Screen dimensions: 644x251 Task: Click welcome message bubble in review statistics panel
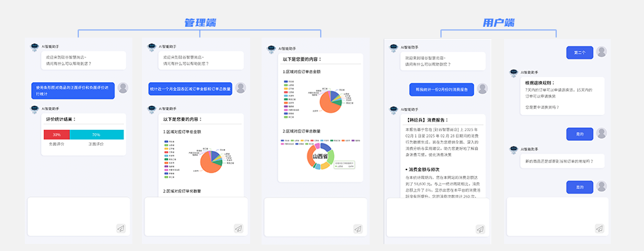83,61
